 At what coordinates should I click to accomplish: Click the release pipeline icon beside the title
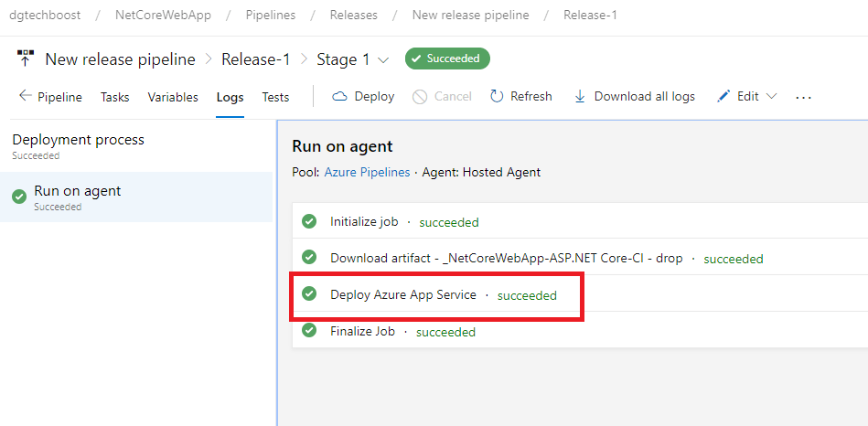point(26,59)
